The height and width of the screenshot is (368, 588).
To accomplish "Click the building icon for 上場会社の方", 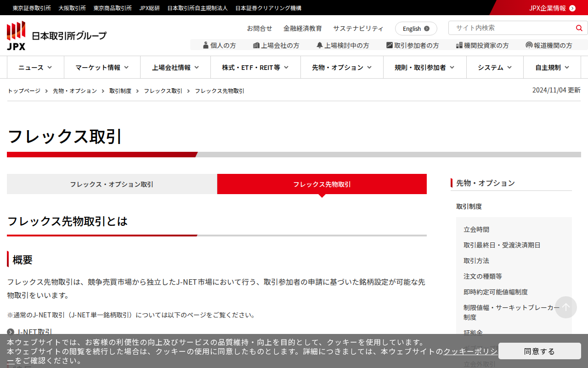I will point(256,45).
